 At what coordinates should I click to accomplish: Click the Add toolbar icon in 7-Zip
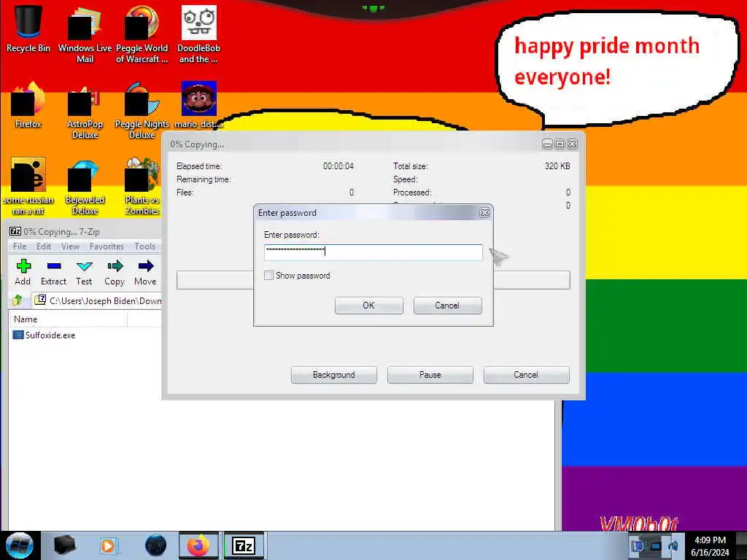23,272
